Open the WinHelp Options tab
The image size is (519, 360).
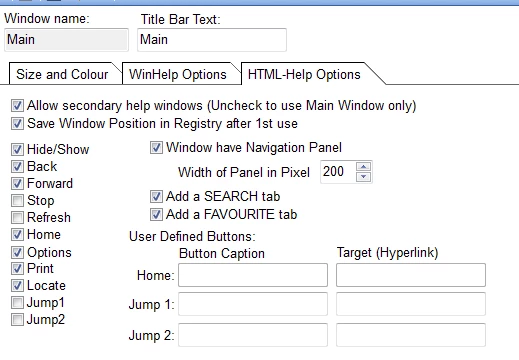coord(180,74)
